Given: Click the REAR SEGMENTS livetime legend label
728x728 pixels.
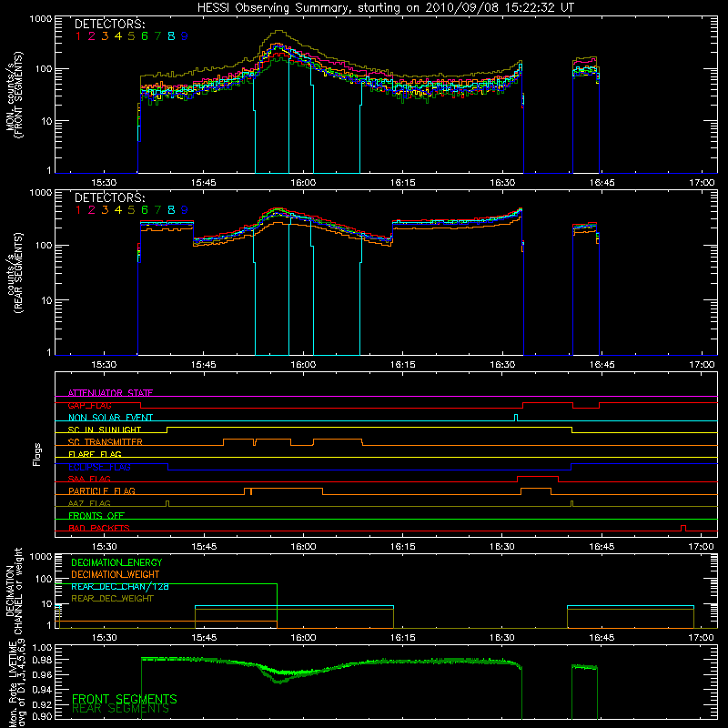Looking at the screenshot, I should point(121,709).
